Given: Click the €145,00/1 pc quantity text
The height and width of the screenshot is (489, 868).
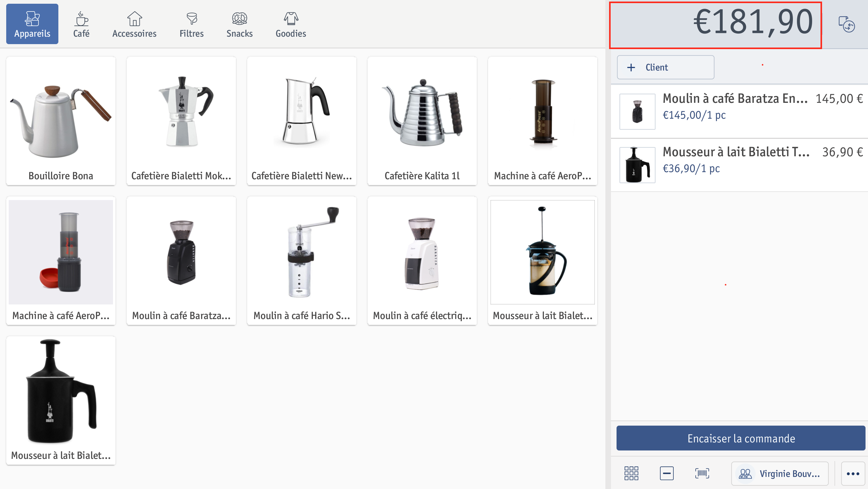Looking at the screenshot, I should 694,115.
